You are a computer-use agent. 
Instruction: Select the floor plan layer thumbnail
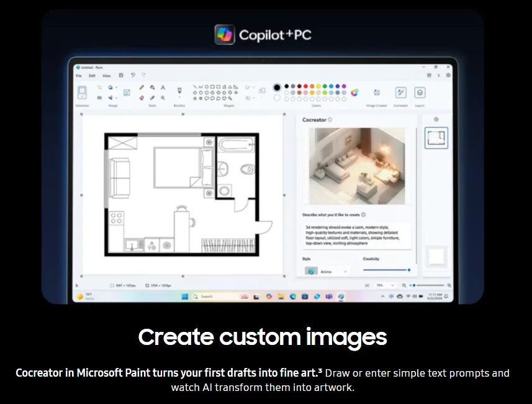click(x=436, y=138)
